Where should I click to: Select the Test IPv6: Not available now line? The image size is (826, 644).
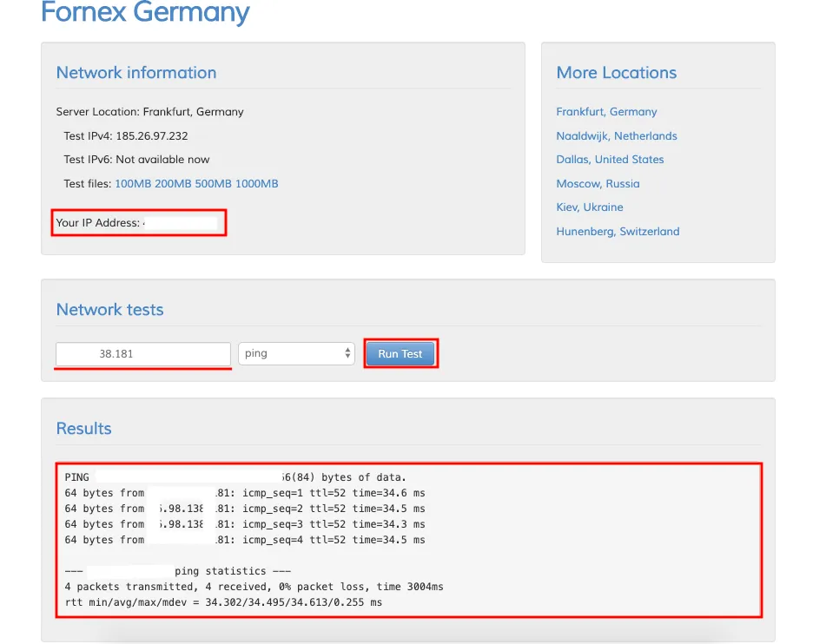(136, 160)
